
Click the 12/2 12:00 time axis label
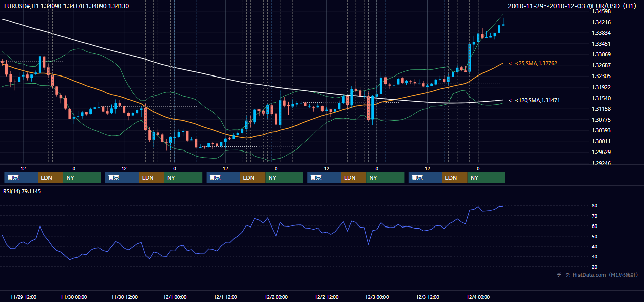327,297
